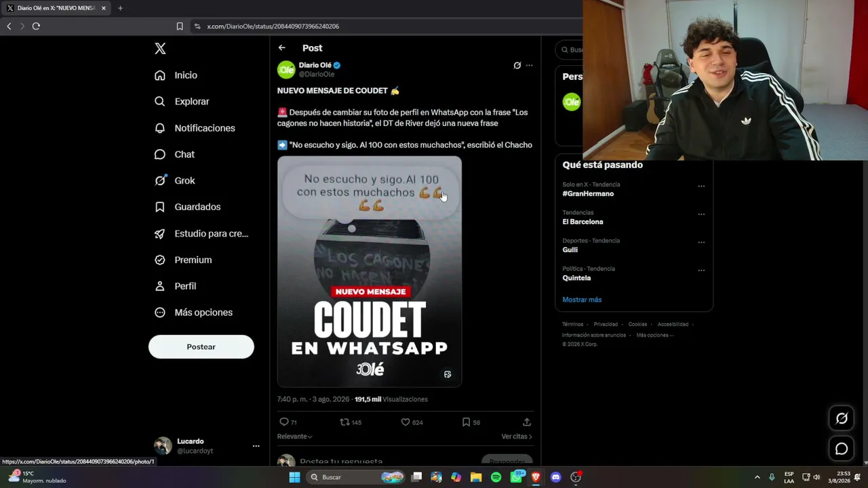This screenshot has height=488, width=868.
Task: Open Lucardo account menu dots
Action: (256, 446)
